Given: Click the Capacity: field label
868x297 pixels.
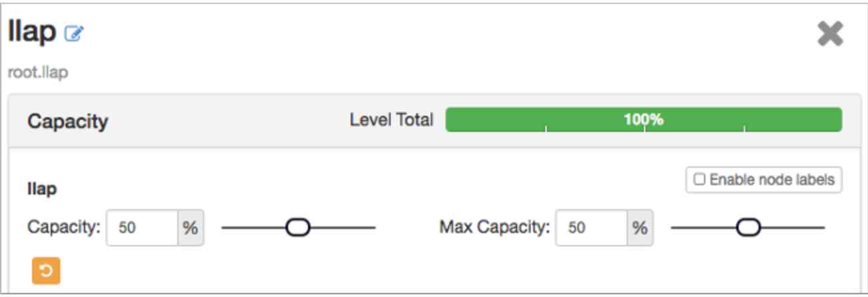Looking at the screenshot, I should point(63,228).
